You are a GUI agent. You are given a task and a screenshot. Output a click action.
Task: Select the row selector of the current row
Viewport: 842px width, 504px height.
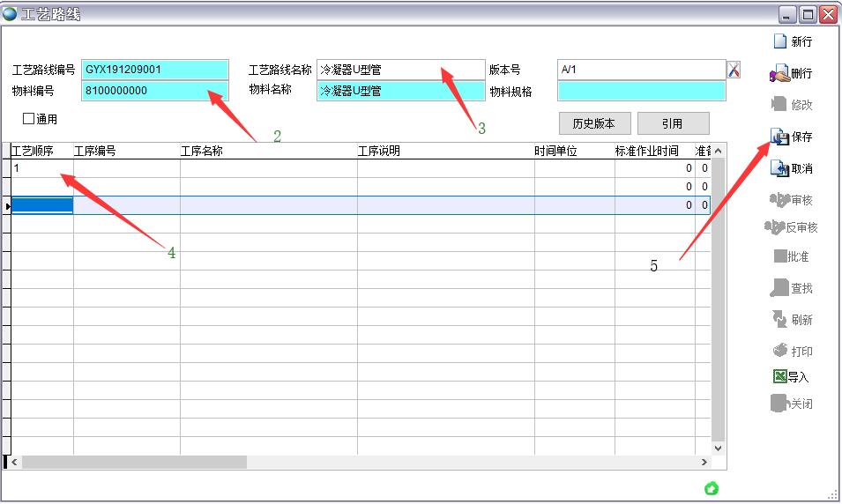(7, 205)
